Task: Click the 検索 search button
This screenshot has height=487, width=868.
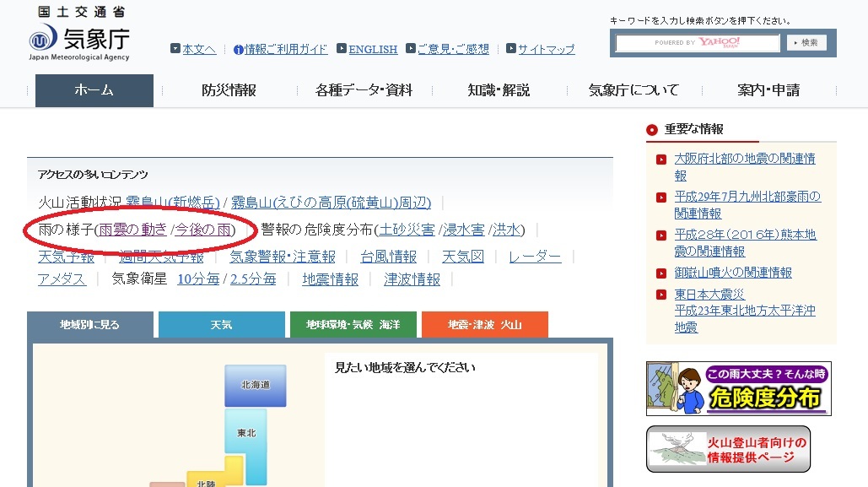Action: click(x=806, y=42)
